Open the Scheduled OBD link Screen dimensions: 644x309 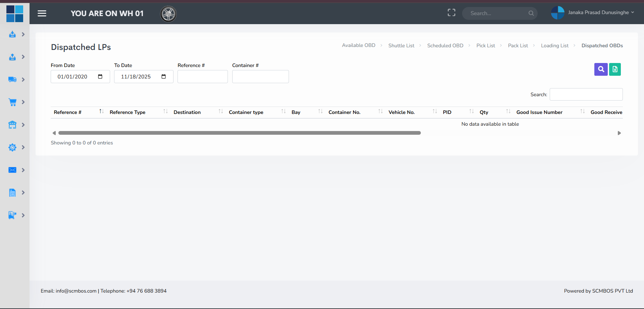click(445, 46)
